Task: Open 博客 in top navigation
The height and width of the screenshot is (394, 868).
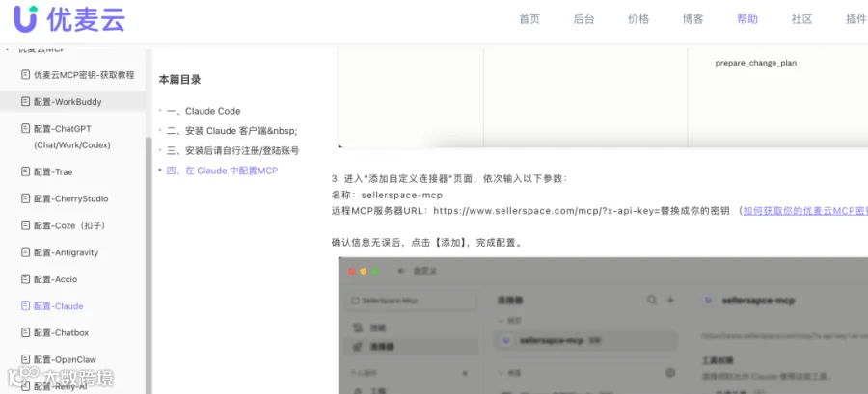Action: [692, 19]
